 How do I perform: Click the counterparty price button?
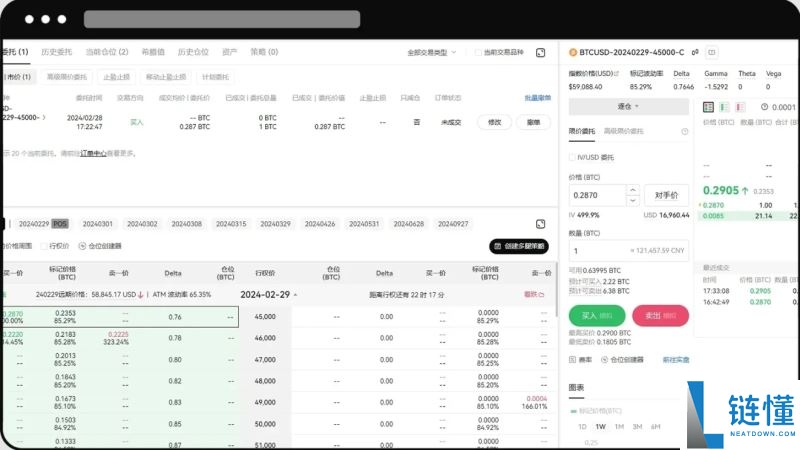[666, 195]
